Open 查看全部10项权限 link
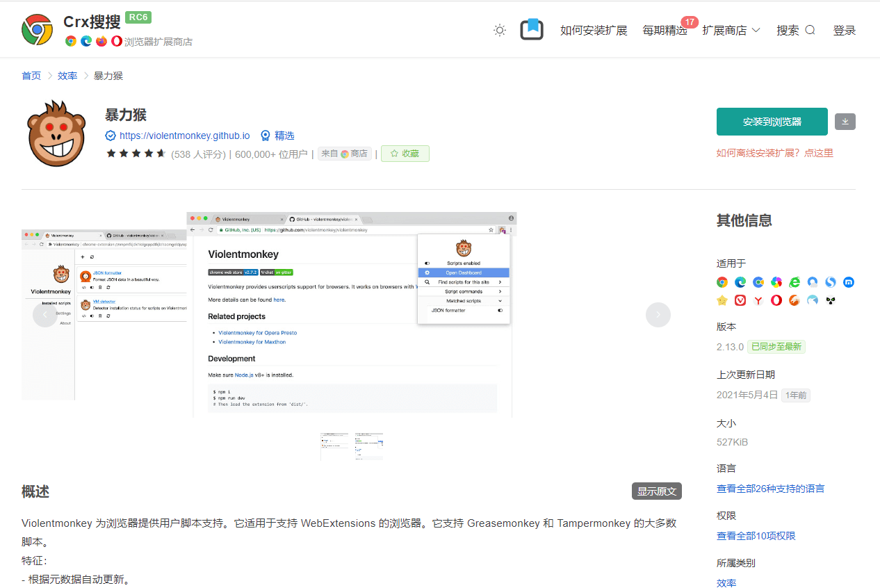880x588 pixels. coord(756,536)
